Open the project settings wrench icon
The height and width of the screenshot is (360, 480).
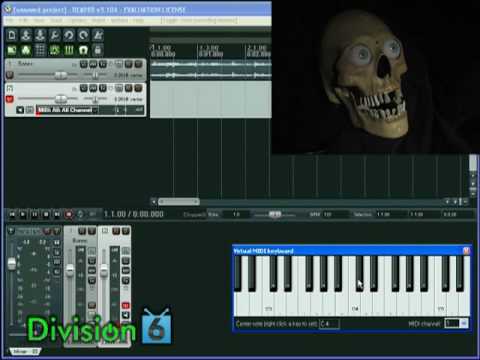(x=54, y=35)
